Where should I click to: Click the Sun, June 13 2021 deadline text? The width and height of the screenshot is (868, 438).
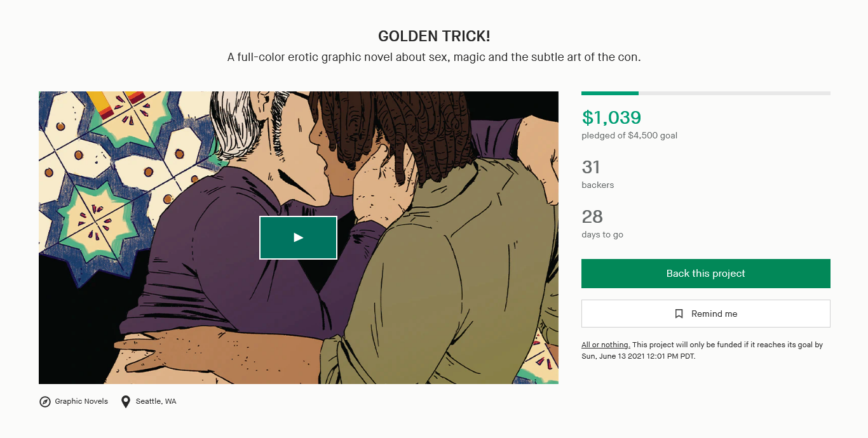639,356
